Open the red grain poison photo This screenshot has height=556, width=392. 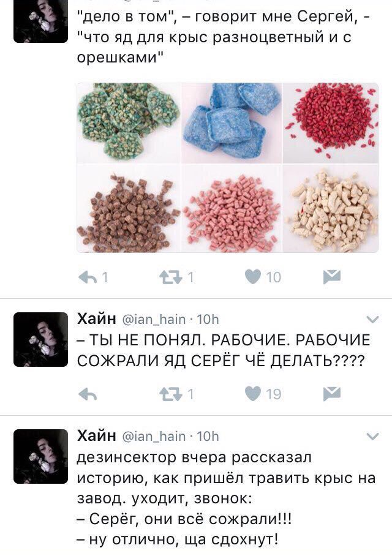click(331, 123)
